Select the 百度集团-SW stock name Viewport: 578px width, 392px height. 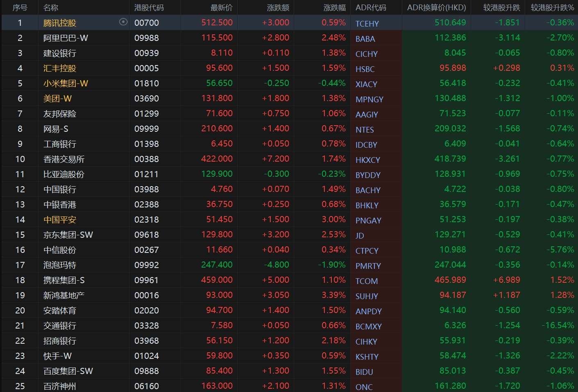[x=68, y=371]
